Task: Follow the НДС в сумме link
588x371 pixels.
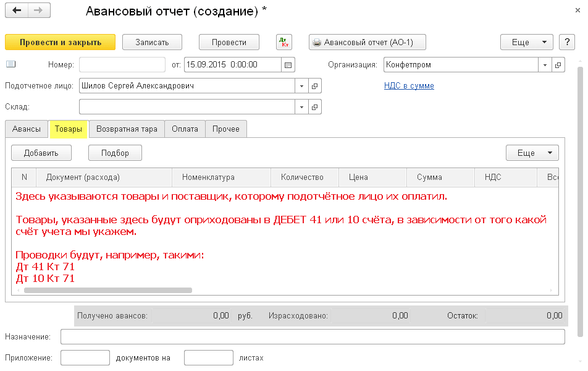Action: tap(409, 86)
